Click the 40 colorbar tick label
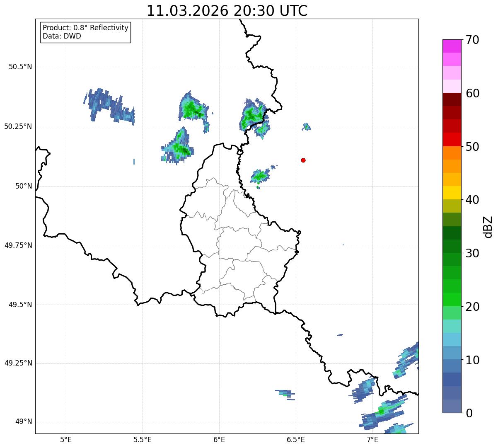Viewport: 498px width, 448px height. tap(472, 200)
